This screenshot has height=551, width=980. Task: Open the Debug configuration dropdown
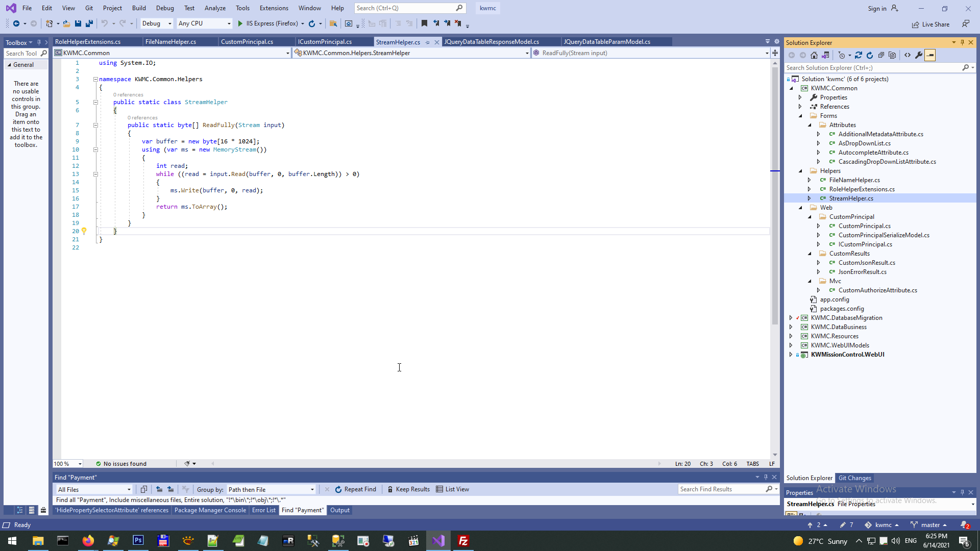pos(157,23)
